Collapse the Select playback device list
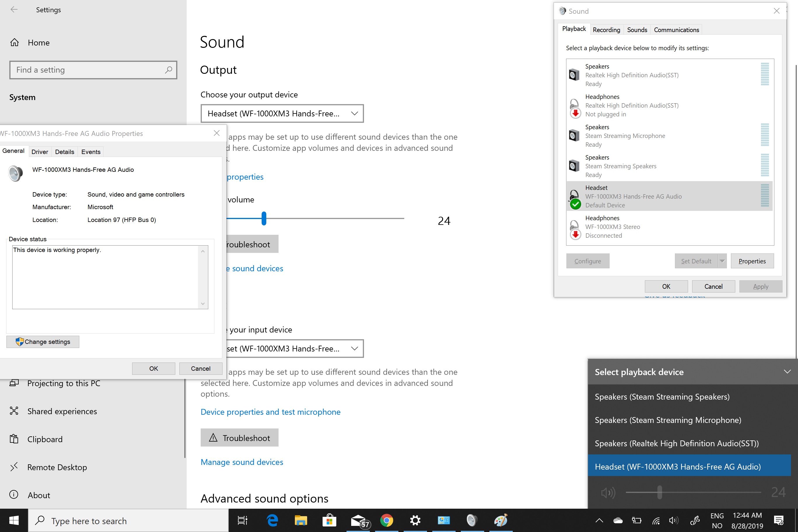 [787, 372]
